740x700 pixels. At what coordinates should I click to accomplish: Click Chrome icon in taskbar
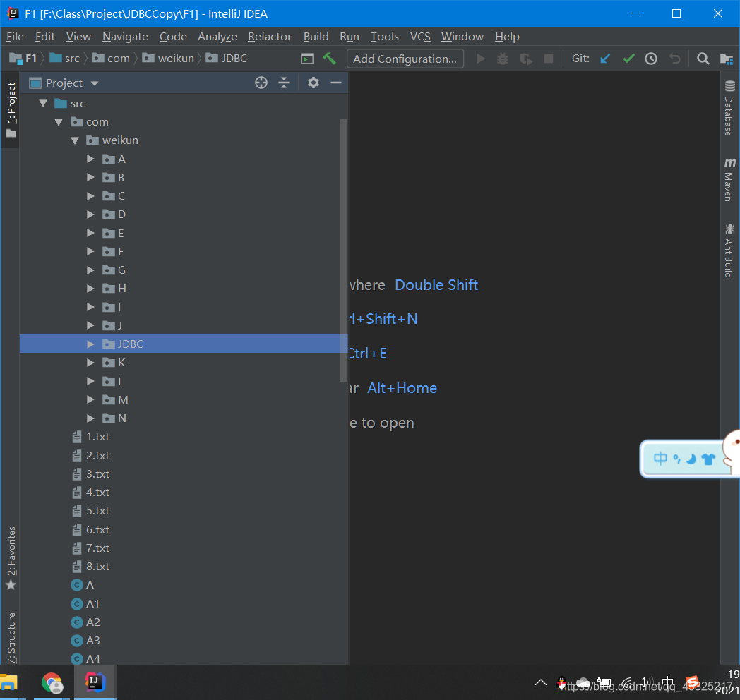(52, 683)
